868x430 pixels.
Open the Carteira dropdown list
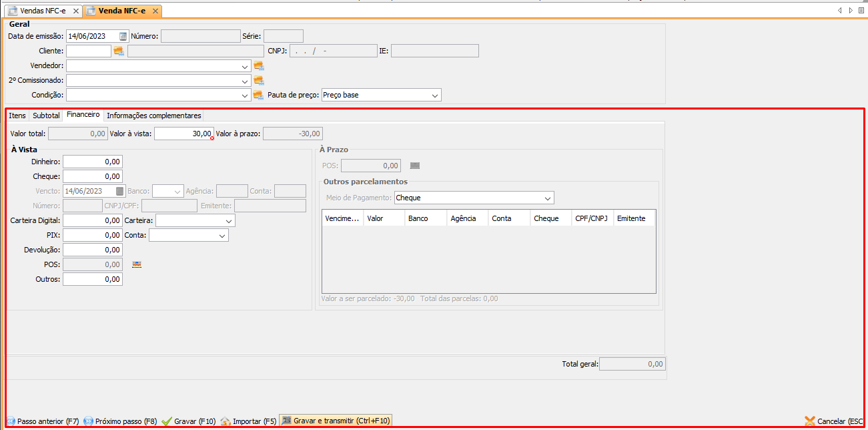point(229,221)
